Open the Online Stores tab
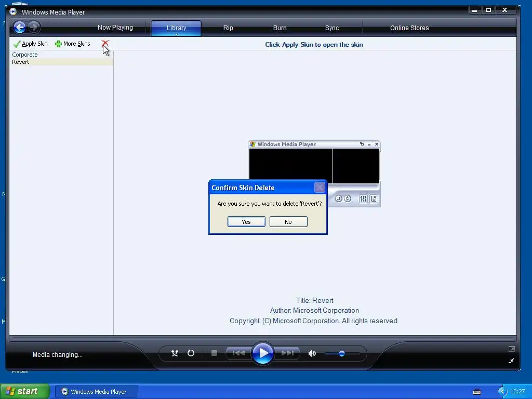This screenshot has height=399, width=532. (409, 28)
